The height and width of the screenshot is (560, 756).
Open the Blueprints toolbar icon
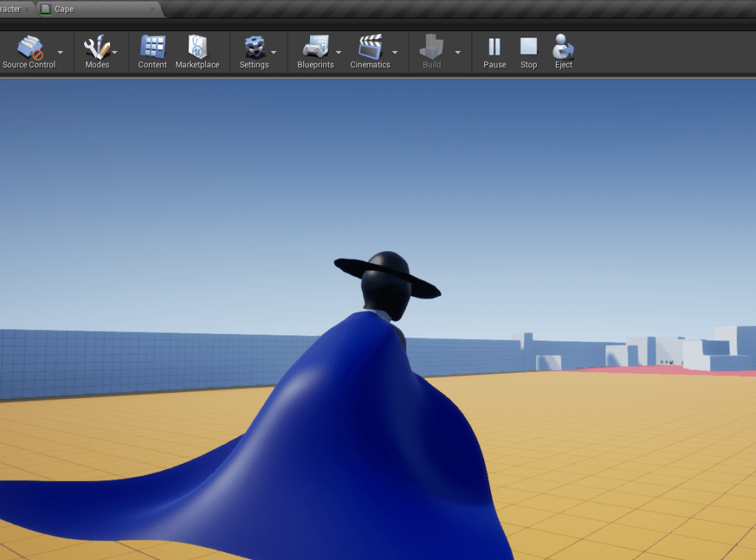click(315, 48)
